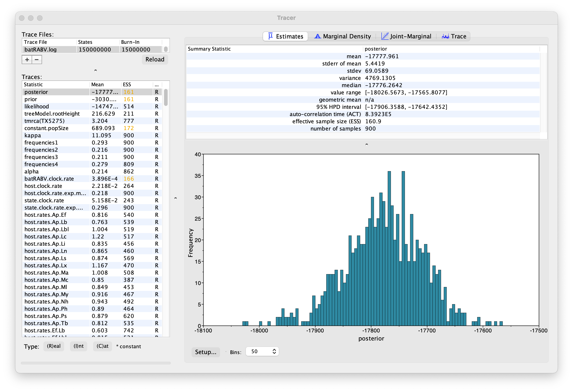Select the tmrca(TX5275) trace
Screen dimensions: 573x392
[x=92, y=121]
